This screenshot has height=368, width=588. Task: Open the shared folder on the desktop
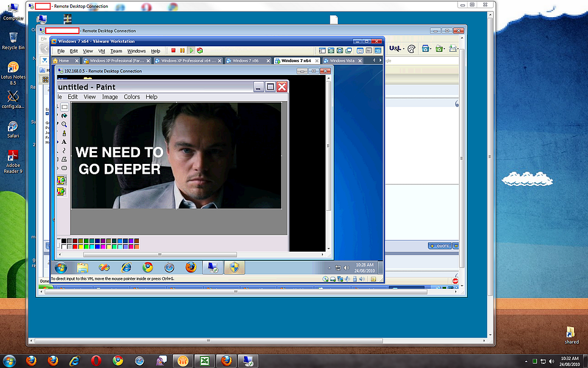[571, 335]
